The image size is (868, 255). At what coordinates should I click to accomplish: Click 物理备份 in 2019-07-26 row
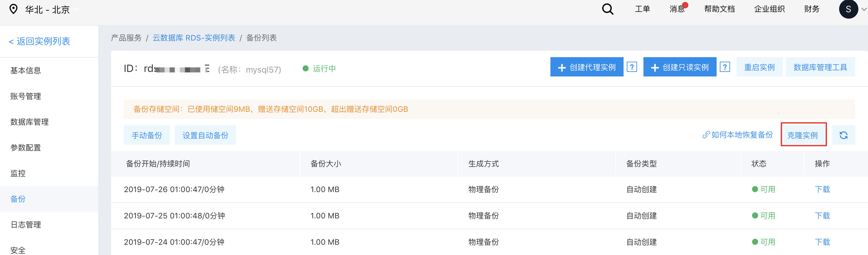(483, 189)
